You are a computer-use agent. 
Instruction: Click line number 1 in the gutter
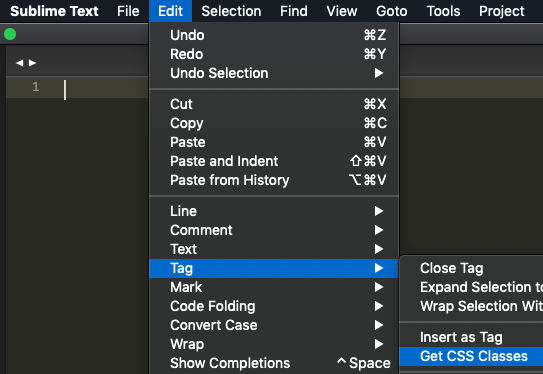(36, 87)
